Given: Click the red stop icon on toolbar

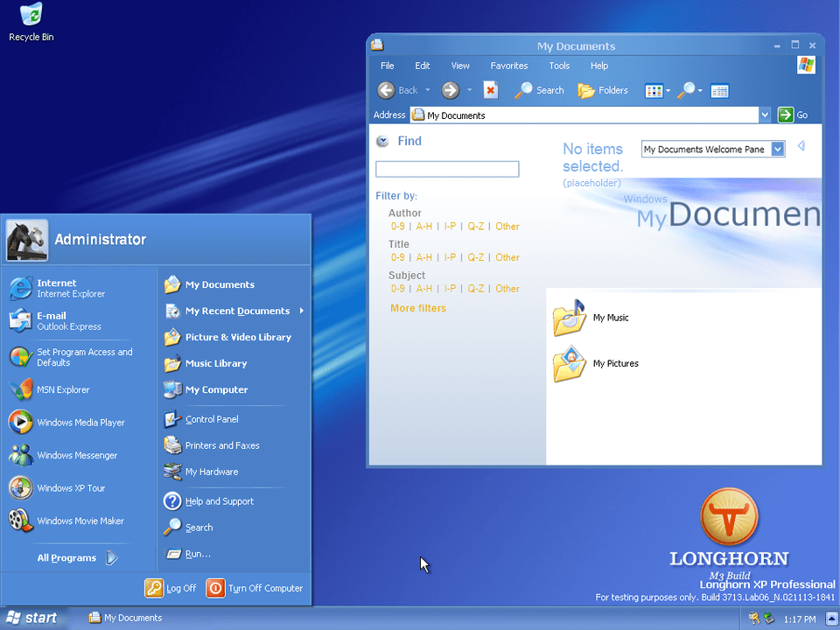Looking at the screenshot, I should pyautogui.click(x=490, y=90).
